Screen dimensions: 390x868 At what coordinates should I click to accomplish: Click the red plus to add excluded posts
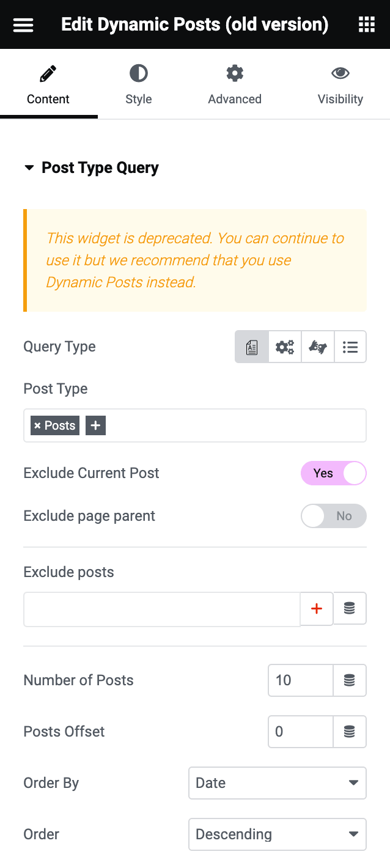coord(316,608)
